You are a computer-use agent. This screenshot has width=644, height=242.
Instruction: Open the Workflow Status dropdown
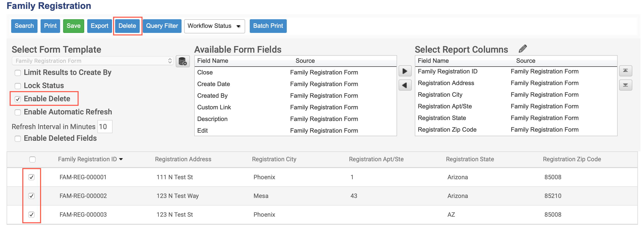click(214, 26)
